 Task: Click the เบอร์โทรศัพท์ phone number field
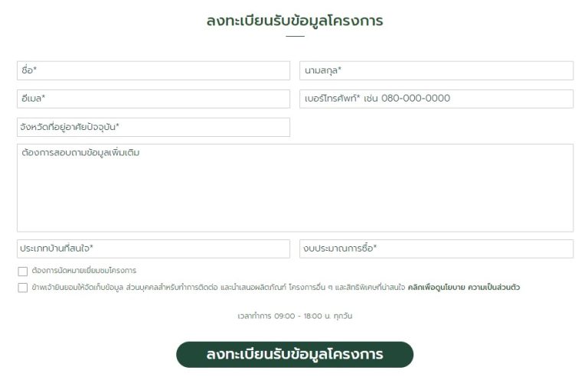(x=436, y=99)
